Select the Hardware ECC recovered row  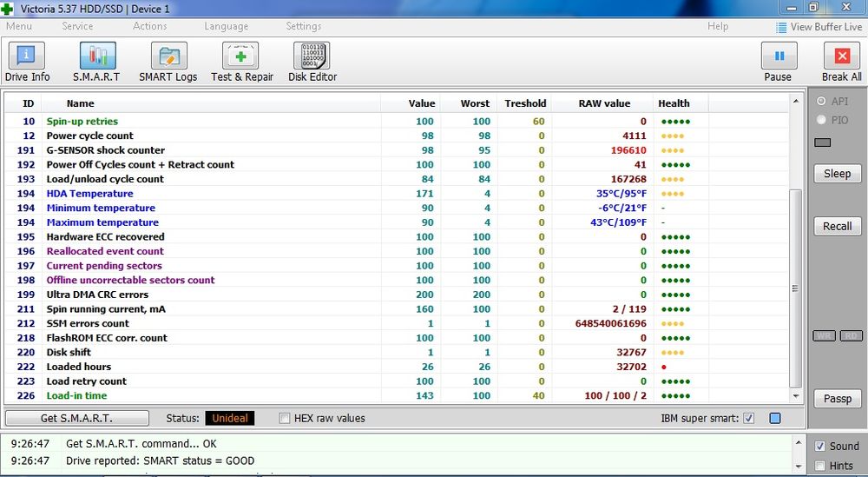(397, 236)
